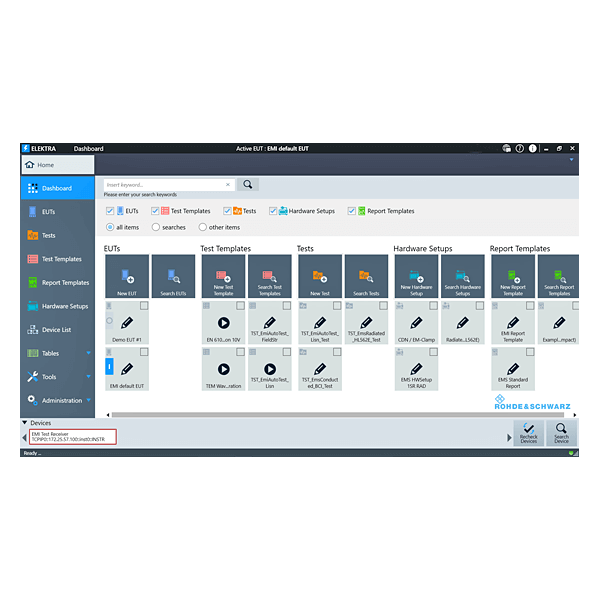This screenshot has width=600, height=600.
Task: Click the magnifier search button beside keyword field
Action: [248, 184]
